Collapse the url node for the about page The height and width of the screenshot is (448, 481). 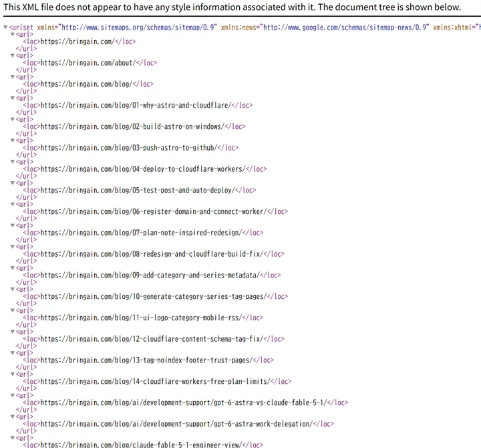coord(13,55)
